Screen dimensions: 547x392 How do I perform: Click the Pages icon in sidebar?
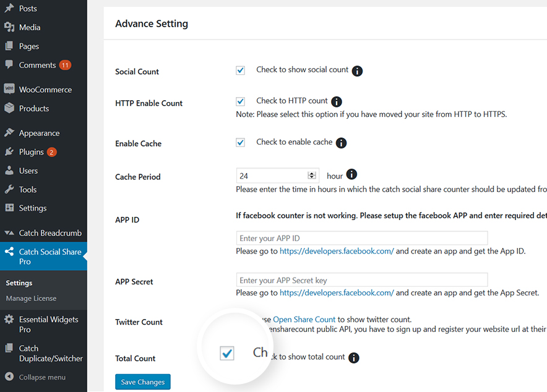click(9, 46)
